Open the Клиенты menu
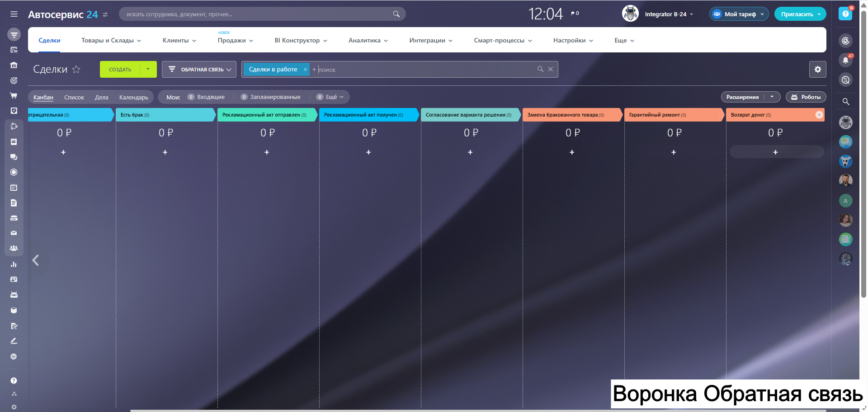 [179, 40]
